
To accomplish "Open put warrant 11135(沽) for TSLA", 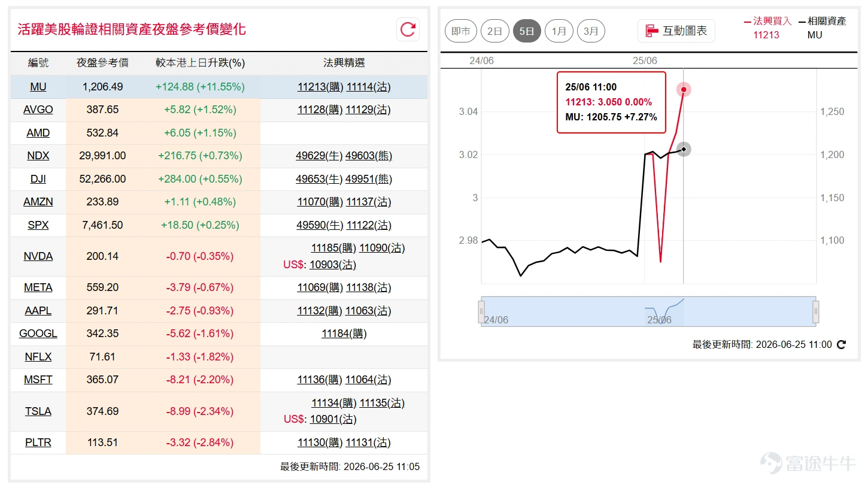I will (383, 403).
